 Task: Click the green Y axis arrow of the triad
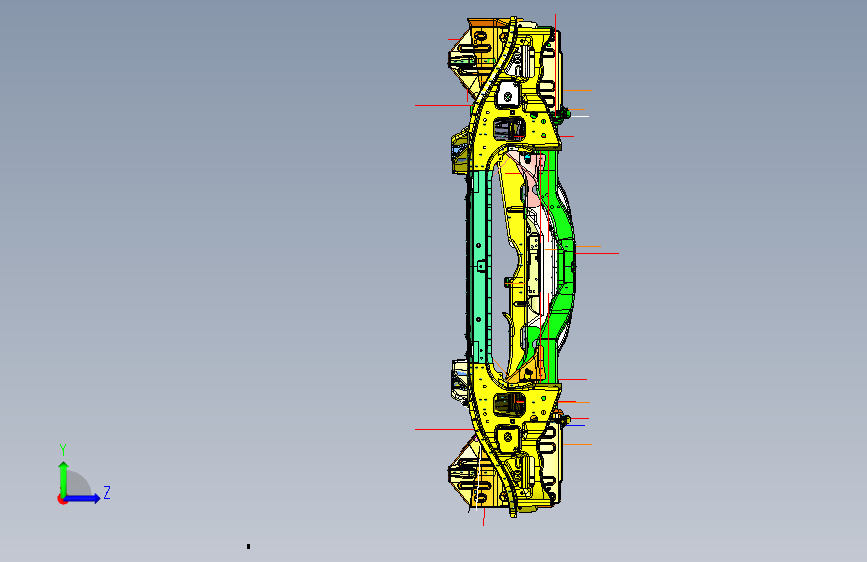64,478
